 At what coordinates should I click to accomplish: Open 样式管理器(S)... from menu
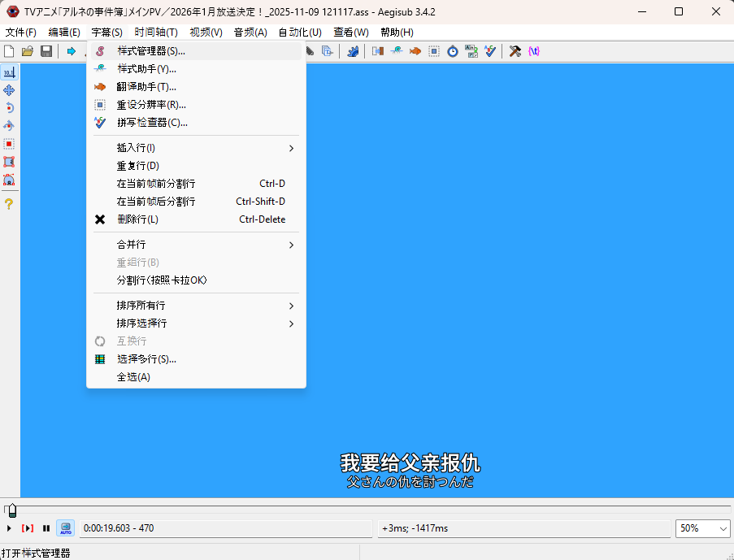click(x=150, y=51)
